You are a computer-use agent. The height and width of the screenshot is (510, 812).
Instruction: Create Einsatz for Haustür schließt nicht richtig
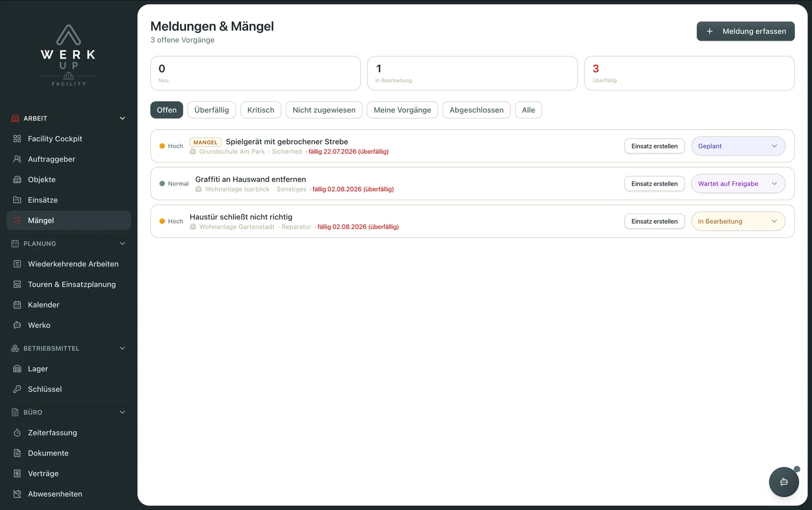pos(654,221)
